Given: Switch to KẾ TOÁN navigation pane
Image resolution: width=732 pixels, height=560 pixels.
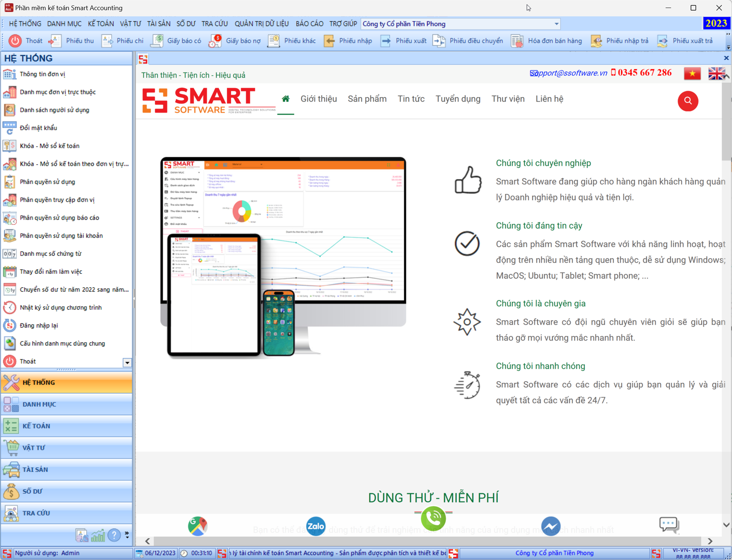Looking at the screenshot, I should [67, 426].
